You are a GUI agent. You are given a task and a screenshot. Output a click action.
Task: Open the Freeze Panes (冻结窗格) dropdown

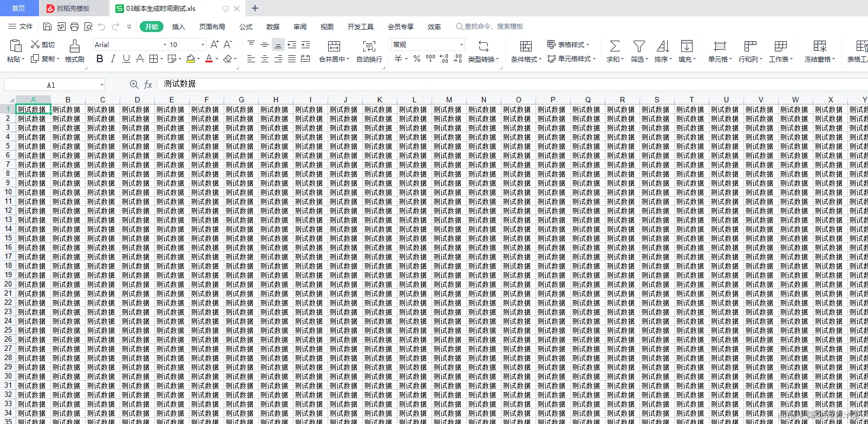click(820, 51)
